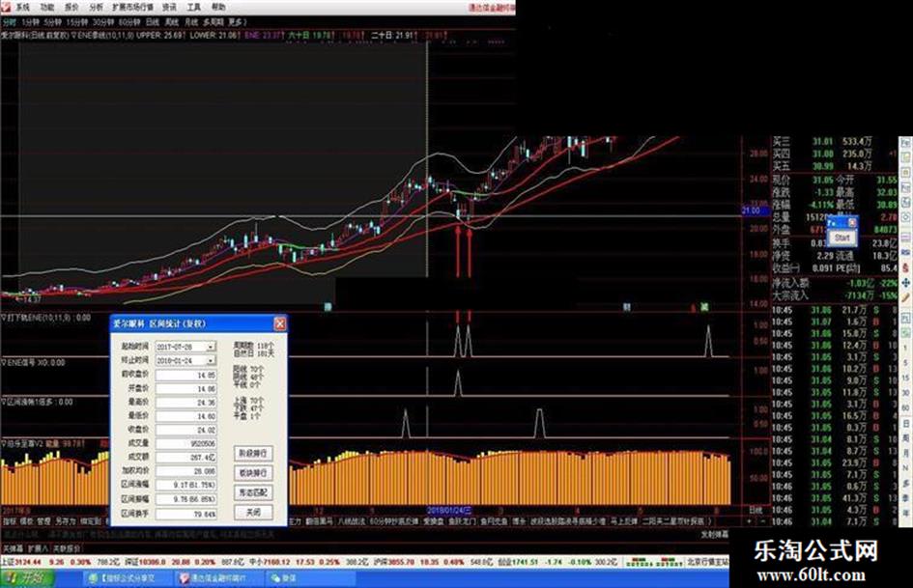Click the 区间振幅 value field
The width and height of the screenshot is (913, 588).
pos(185,499)
